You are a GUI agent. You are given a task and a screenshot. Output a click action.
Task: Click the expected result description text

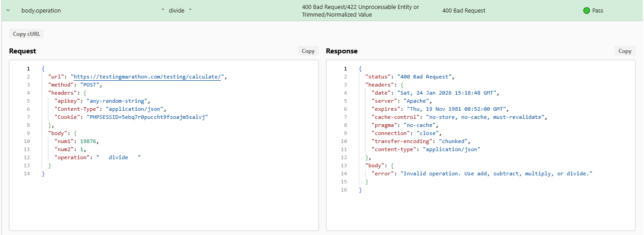(361, 10)
